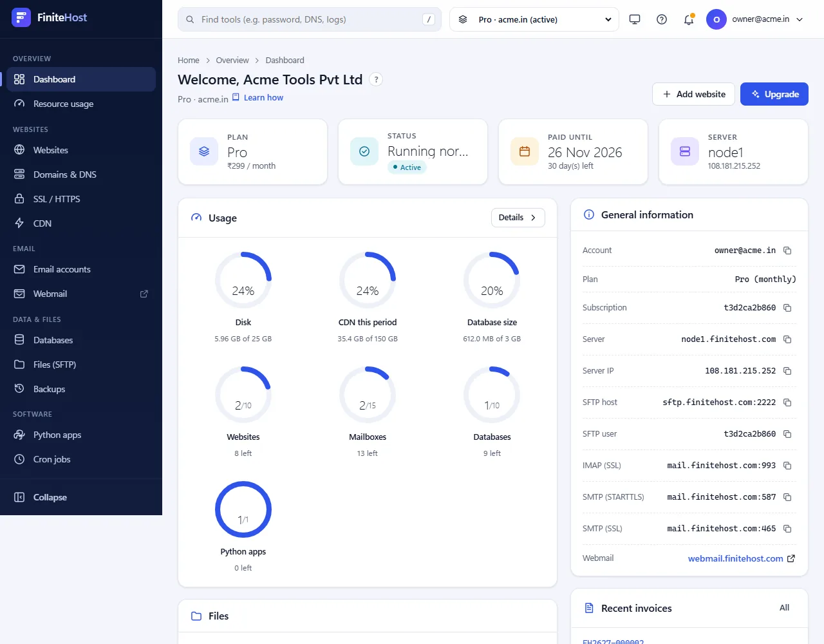The height and width of the screenshot is (644, 824).
Task: Click Add website button
Action: [694, 94]
